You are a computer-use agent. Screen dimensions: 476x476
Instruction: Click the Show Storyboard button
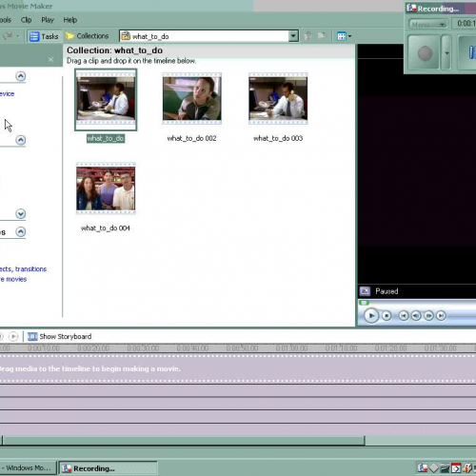(x=60, y=336)
